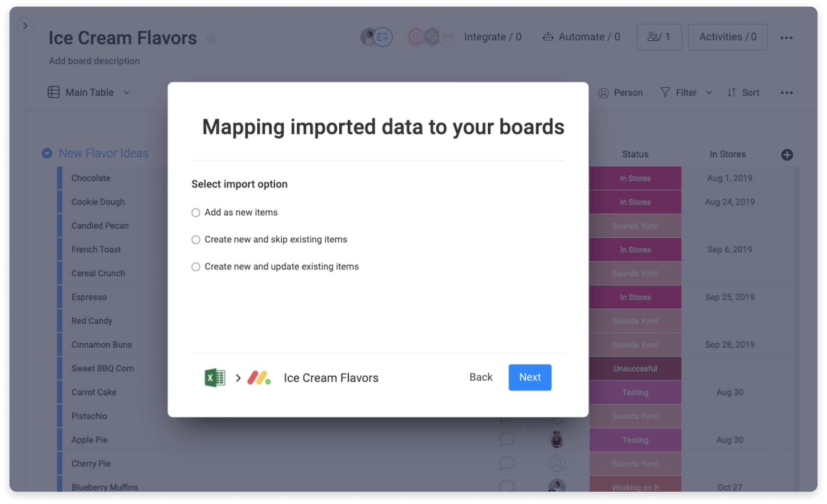The width and height of the screenshot is (827, 504).
Task: Open the Candied Pecan item
Action: pos(100,226)
